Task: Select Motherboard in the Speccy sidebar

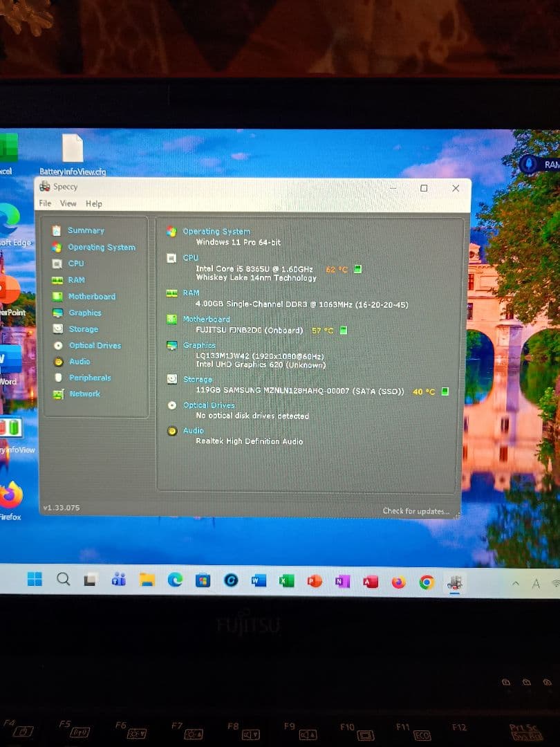Action: click(x=92, y=296)
